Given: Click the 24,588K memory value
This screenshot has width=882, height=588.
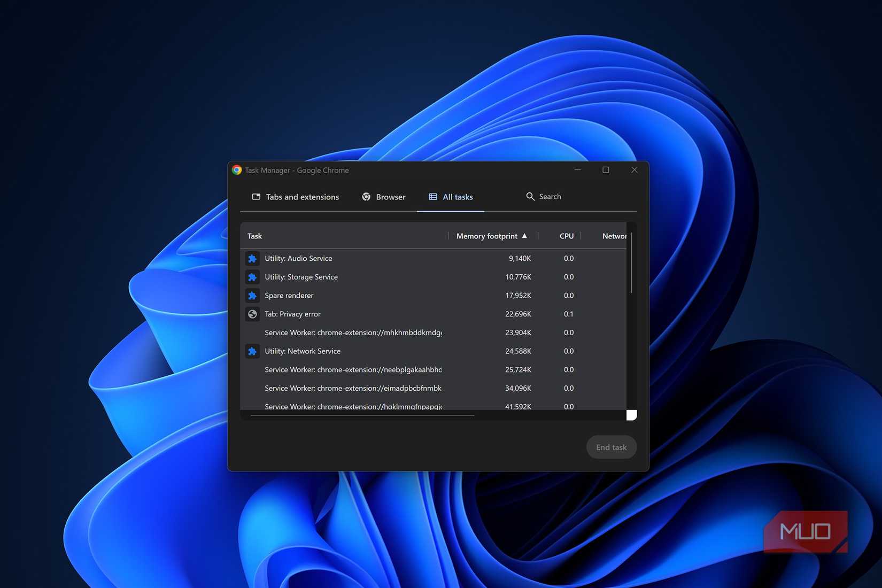Looking at the screenshot, I should click(518, 351).
